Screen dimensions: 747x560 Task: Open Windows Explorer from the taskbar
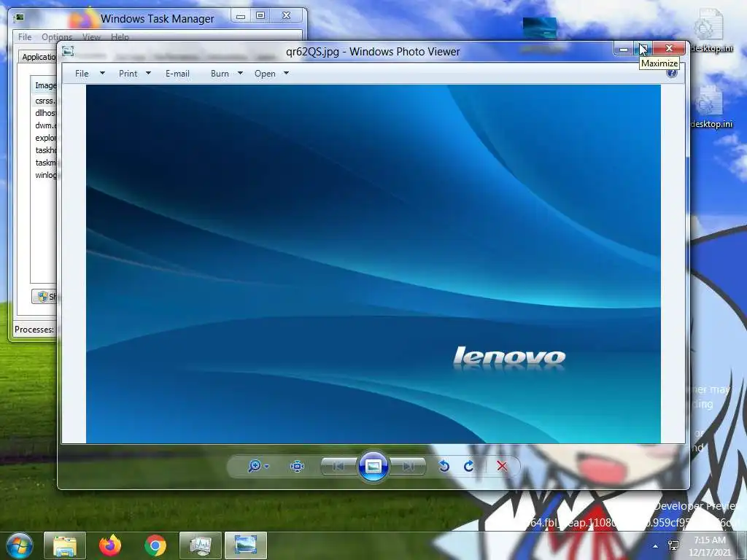point(65,545)
